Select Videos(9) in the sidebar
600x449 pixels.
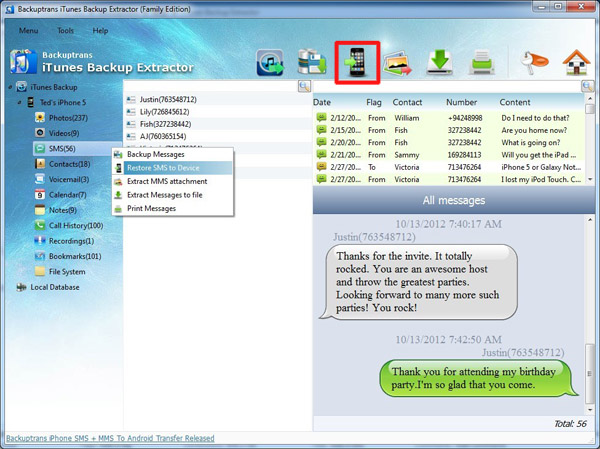57,133
